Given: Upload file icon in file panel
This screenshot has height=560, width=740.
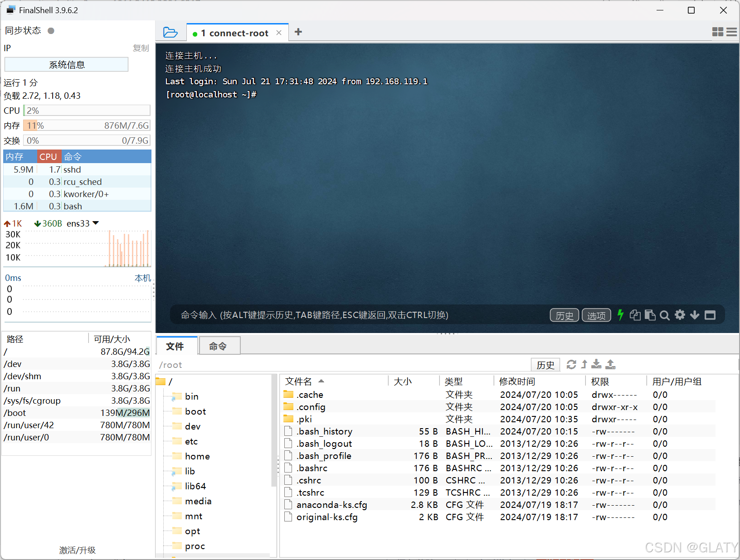Looking at the screenshot, I should [611, 364].
